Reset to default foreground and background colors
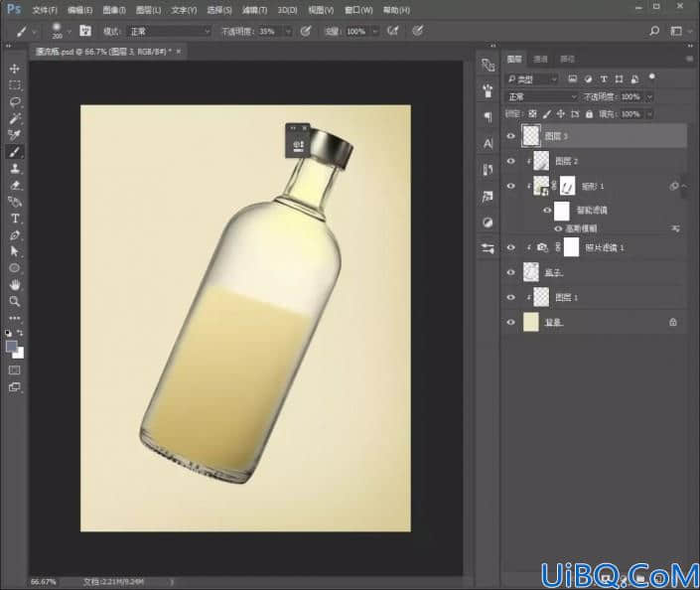The image size is (700, 590). [x=9, y=333]
